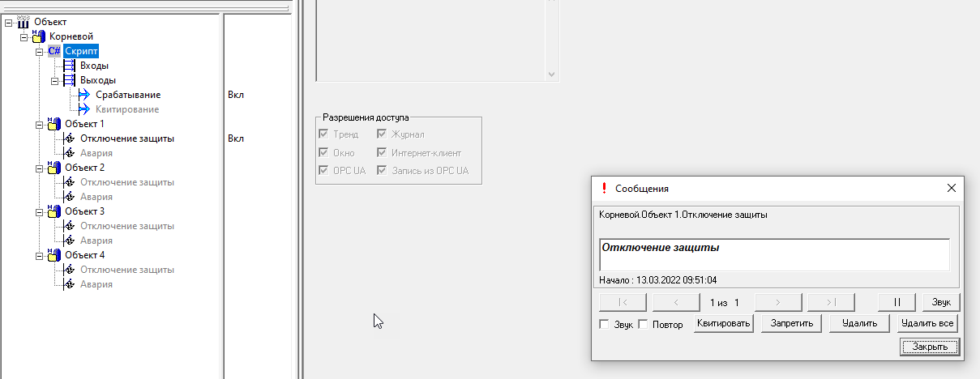980x379 pixels.
Task: Go to first message button
Action: pyautogui.click(x=623, y=302)
